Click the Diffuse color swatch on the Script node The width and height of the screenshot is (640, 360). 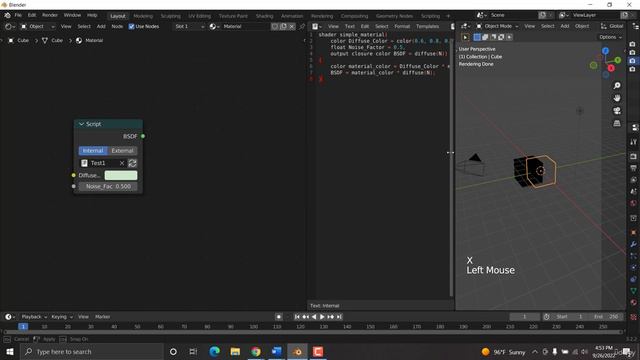click(121, 175)
